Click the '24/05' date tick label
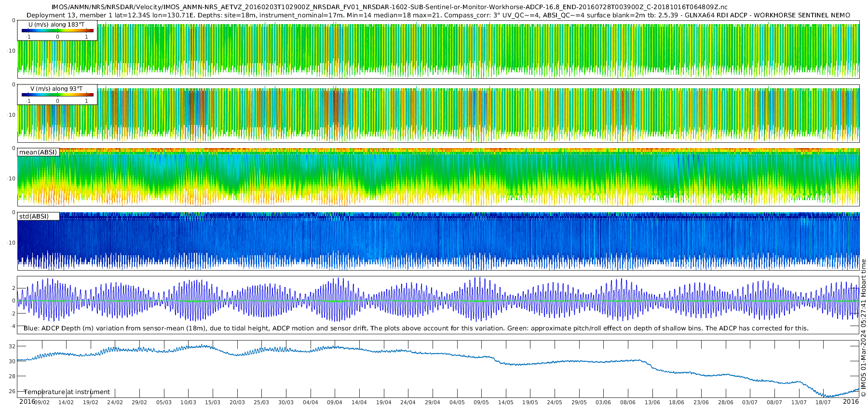This screenshot has height=410, width=868. (555, 403)
